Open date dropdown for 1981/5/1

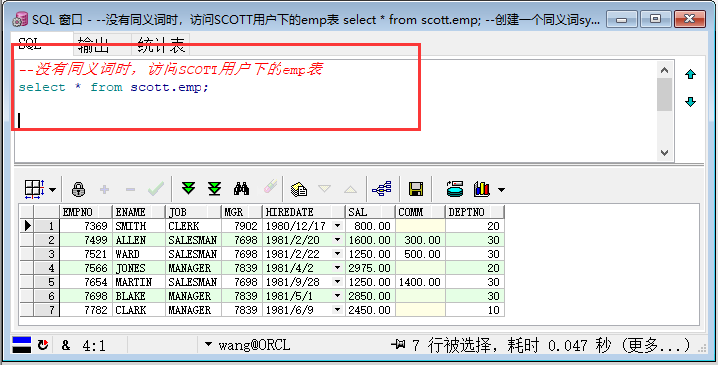click(x=337, y=296)
